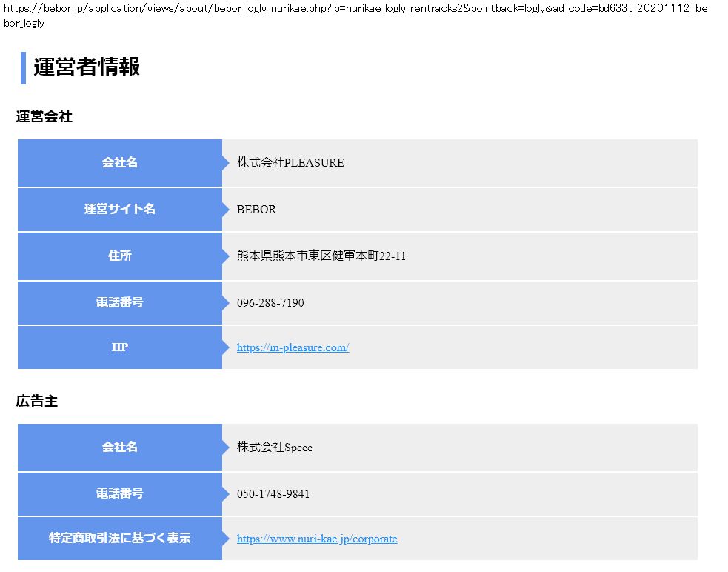The width and height of the screenshot is (728, 572).
Task: Click the address 熊本県熊本市東区健軍本町22-11
Action: pos(321,256)
